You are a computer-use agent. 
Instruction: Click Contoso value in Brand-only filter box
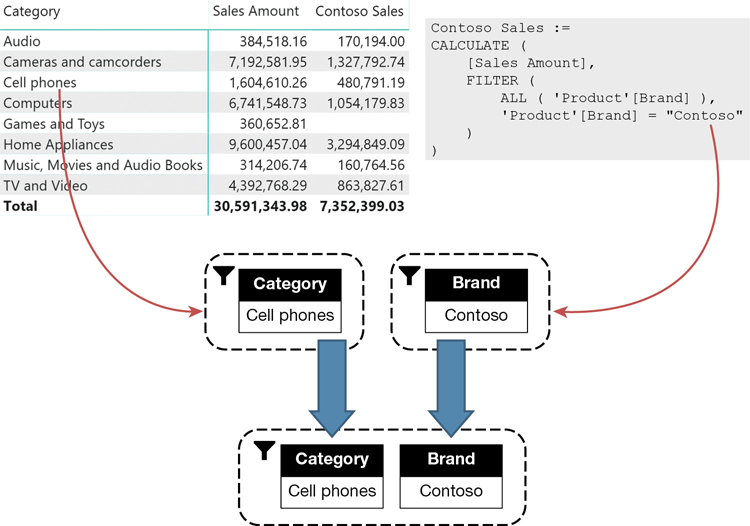click(x=476, y=316)
